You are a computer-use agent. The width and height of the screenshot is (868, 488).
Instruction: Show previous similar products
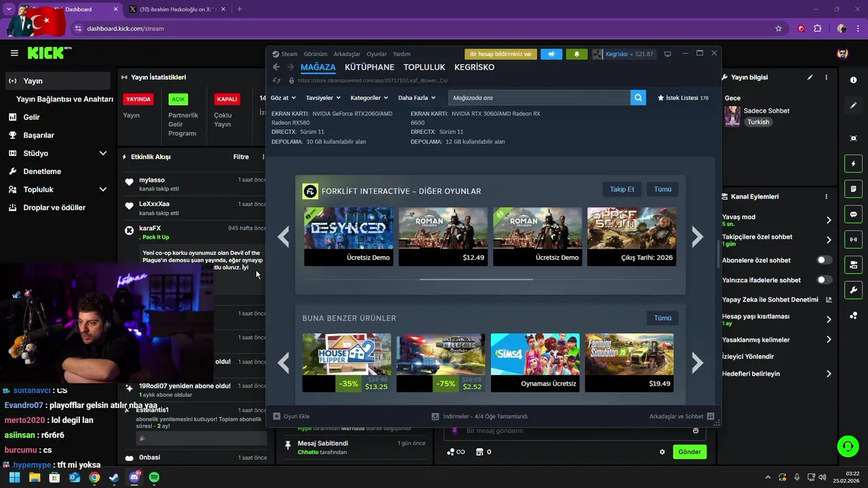tap(283, 363)
